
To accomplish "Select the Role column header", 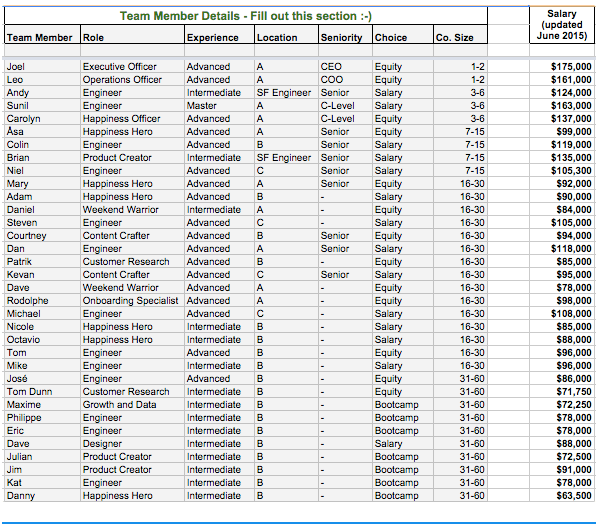I will pyautogui.click(x=132, y=34).
